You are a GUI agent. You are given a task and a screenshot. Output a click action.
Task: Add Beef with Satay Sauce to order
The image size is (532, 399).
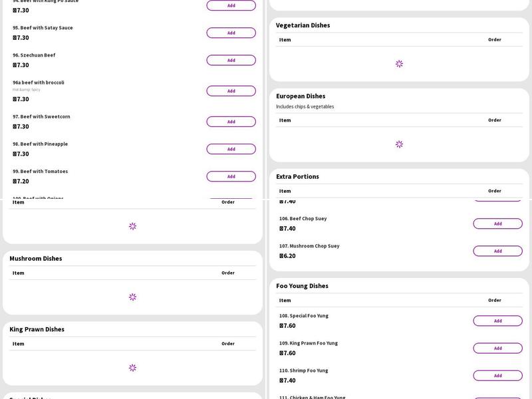pyautogui.click(x=231, y=33)
